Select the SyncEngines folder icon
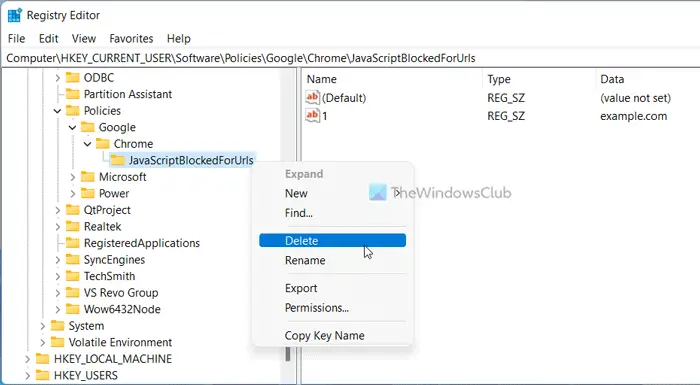 (x=72, y=259)
